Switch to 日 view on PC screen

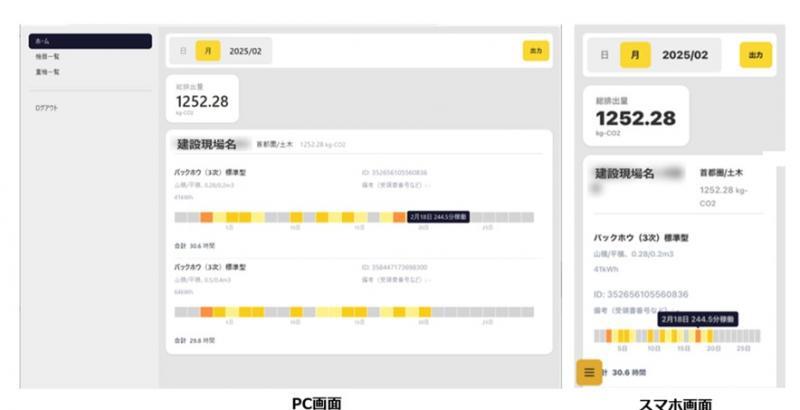tap(182, 50)
